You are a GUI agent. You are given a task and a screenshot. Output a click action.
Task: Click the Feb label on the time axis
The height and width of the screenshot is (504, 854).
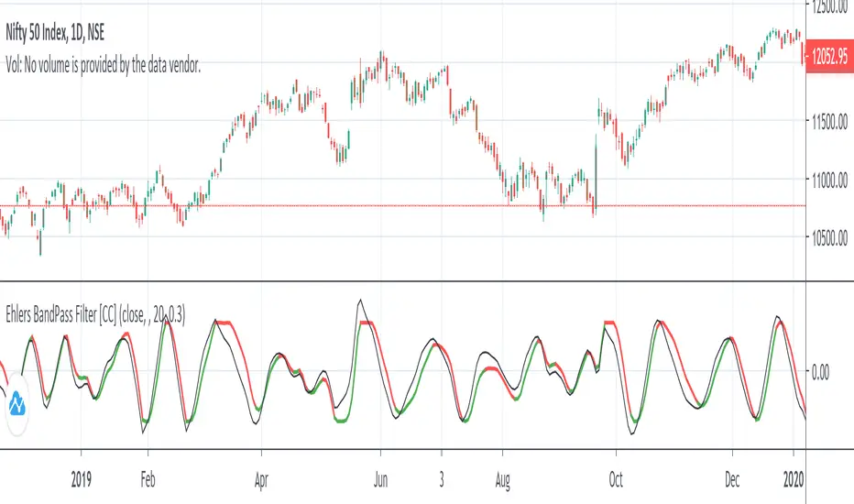click(148, 479)
